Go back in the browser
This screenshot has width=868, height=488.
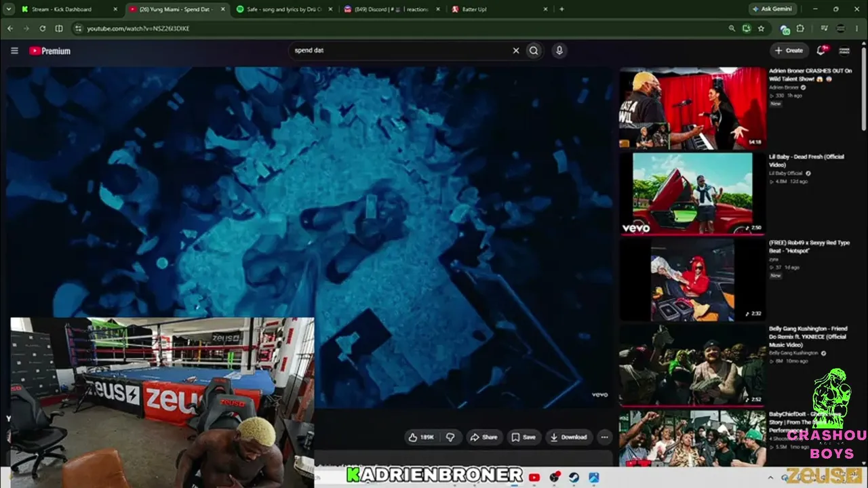pos(10,28)
